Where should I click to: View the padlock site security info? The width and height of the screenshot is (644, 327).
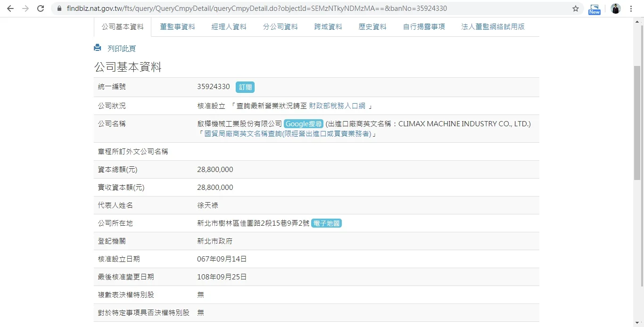pyautogui.click(x=59, y=8)
